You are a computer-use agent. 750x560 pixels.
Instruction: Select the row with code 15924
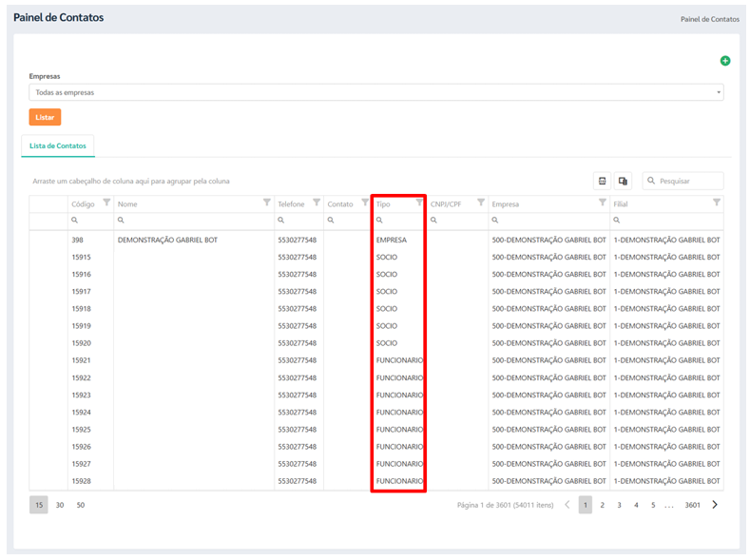(x=376, y=413)
